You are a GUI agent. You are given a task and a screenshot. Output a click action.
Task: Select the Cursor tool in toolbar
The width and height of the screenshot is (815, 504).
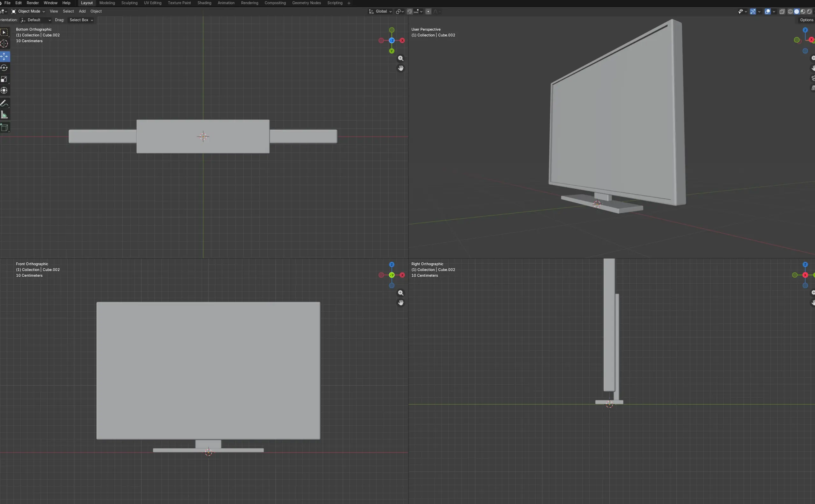click(4, 44)
